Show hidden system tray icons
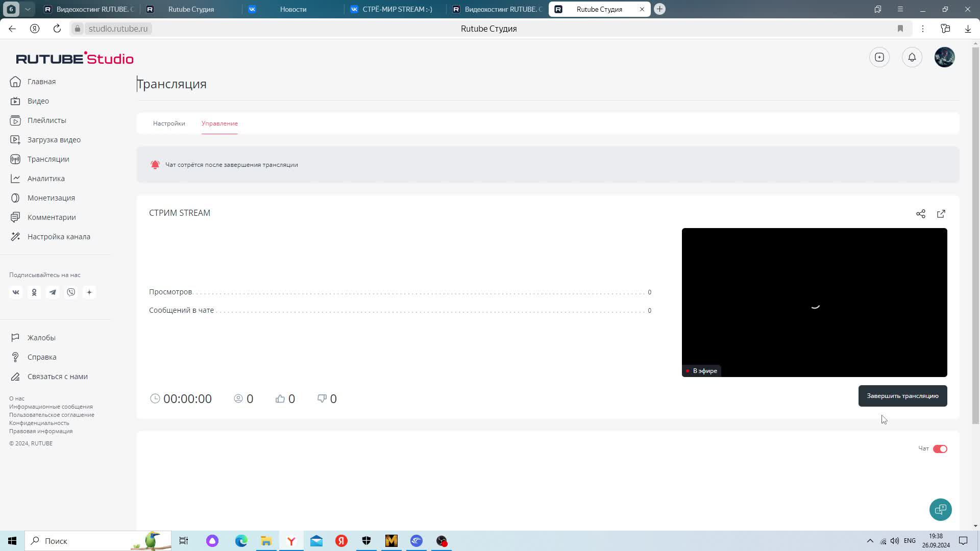This screenshot has width=980, height=551. (x=870, y=541)
